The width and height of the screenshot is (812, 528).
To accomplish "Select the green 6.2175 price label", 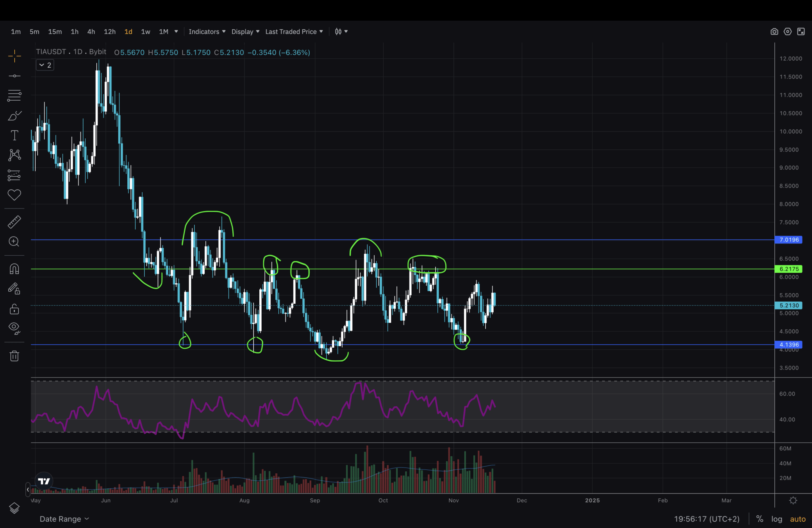I will click(789, 269).
